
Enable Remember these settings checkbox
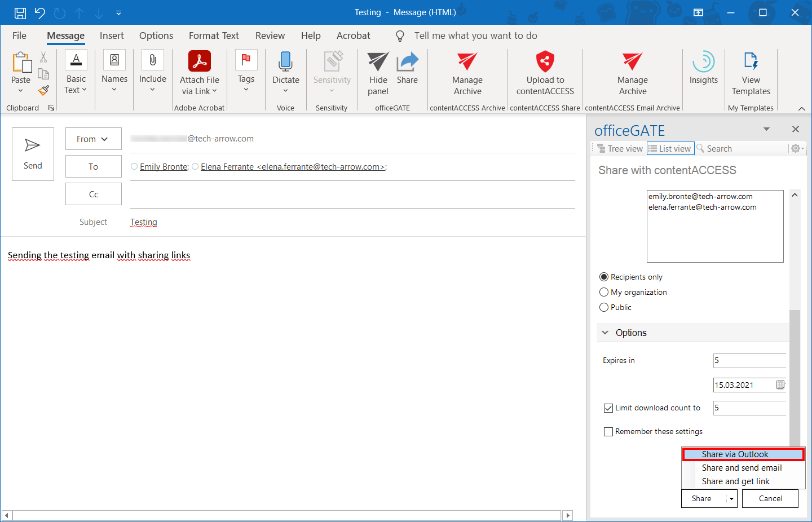coord(608,432)
